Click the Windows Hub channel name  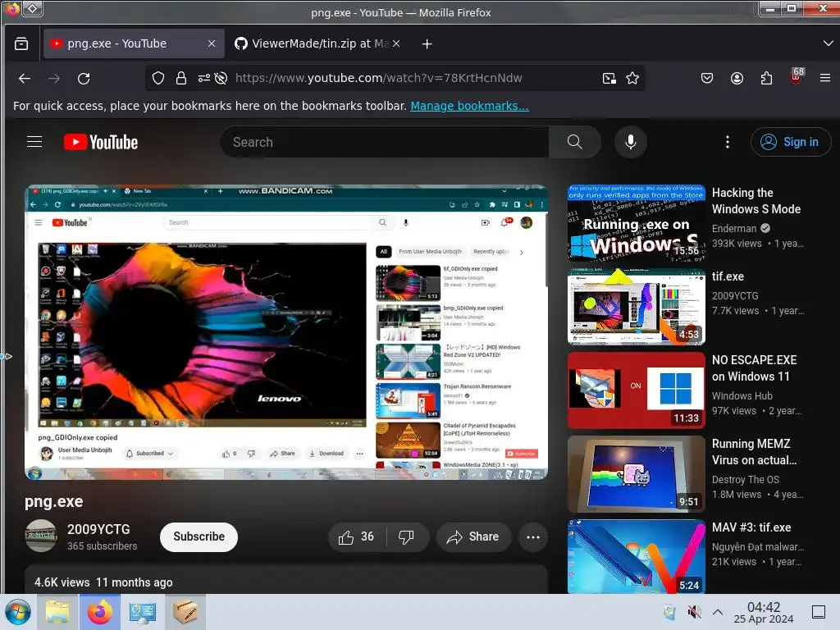[x=742, y=396]
